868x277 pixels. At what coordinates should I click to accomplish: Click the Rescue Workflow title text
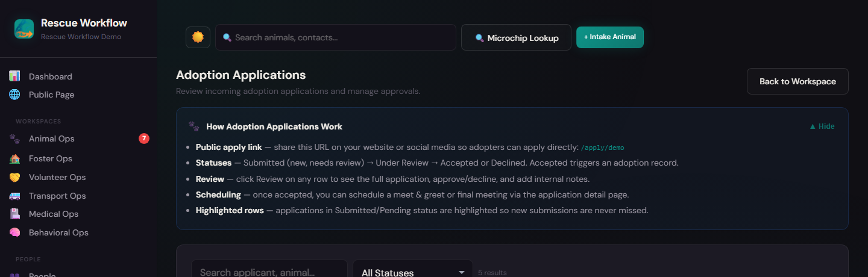pyautogui.click(x=84, y=23)
